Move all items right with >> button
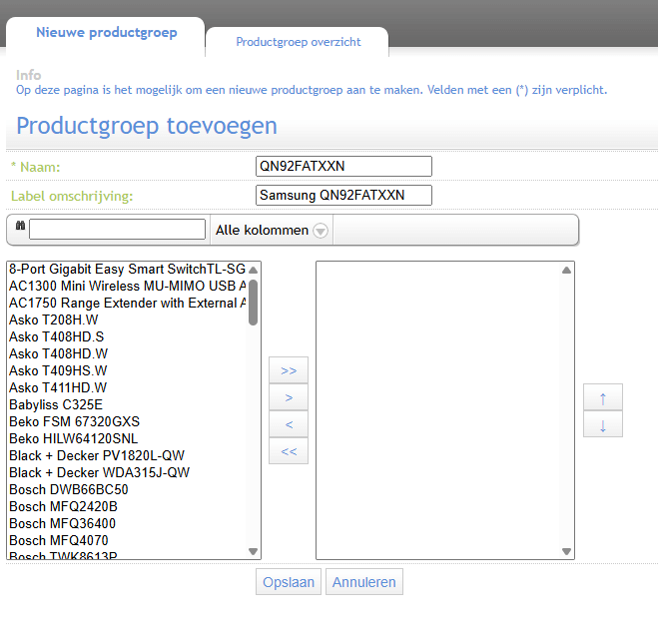Screen dimensions: 658x644 pyautogui.click(x=289, y=370)
